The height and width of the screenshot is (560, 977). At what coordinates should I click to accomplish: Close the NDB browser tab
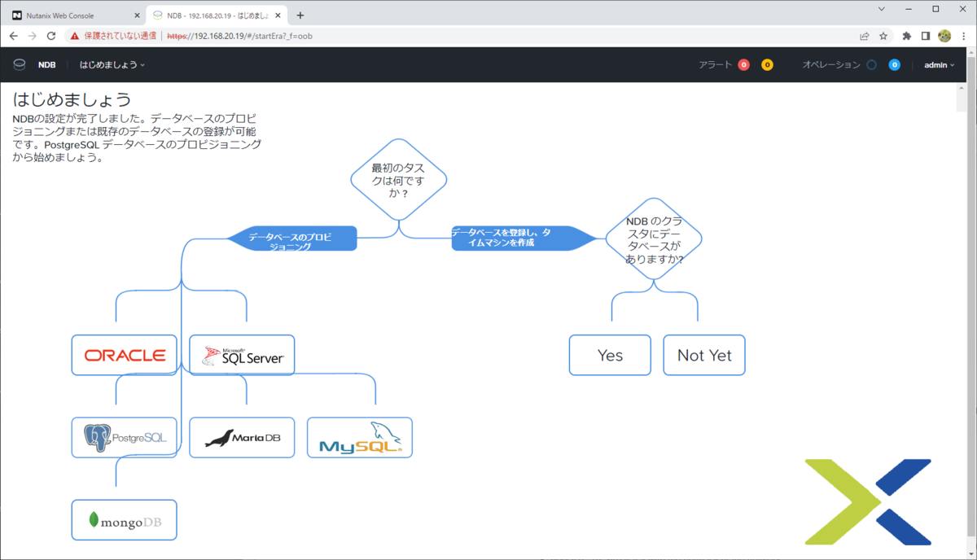pyautogui.click(x=276, y=15)
